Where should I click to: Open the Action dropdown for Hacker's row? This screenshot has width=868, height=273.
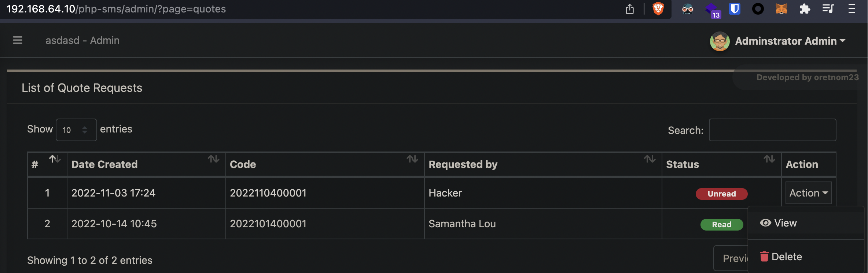[x=808, y=193]
